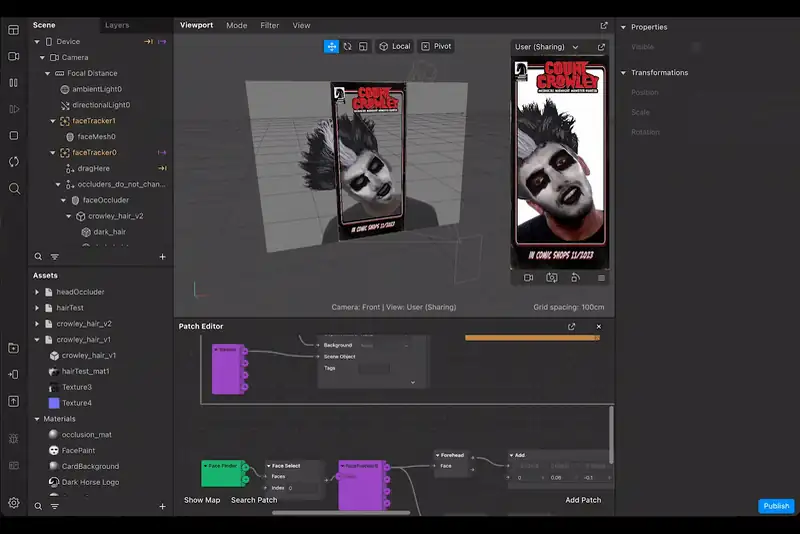The height and width of the screenshot is (534, 800).
Task: Expand the headOccluder asset
Action: (x=37, y=292)
